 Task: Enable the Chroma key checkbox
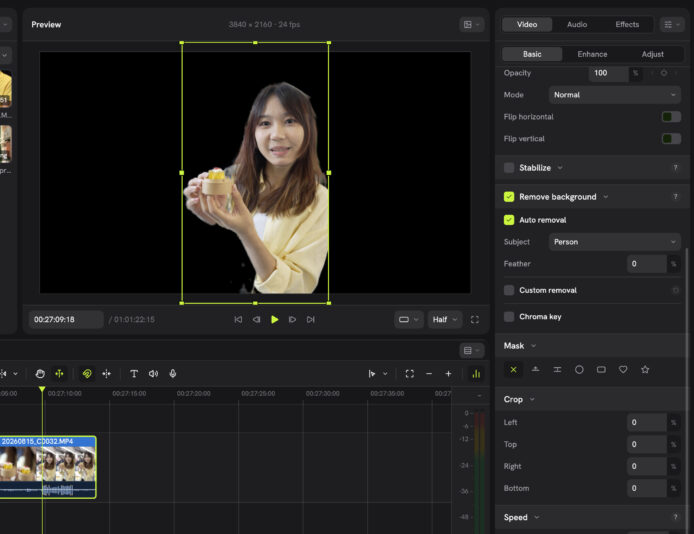coord(509,317)
